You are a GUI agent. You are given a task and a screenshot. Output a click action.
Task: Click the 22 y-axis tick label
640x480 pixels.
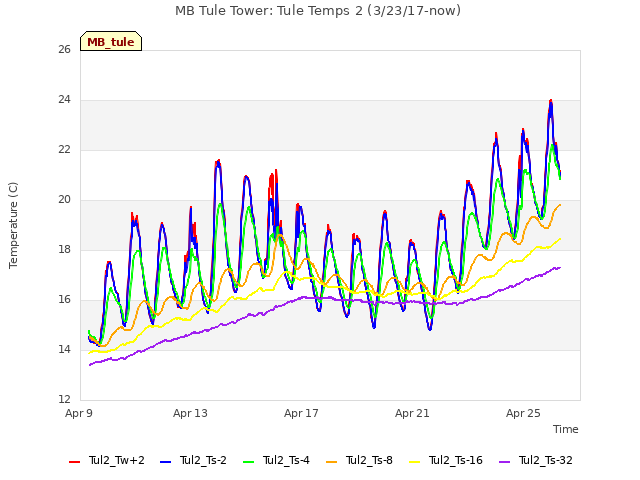64,149
